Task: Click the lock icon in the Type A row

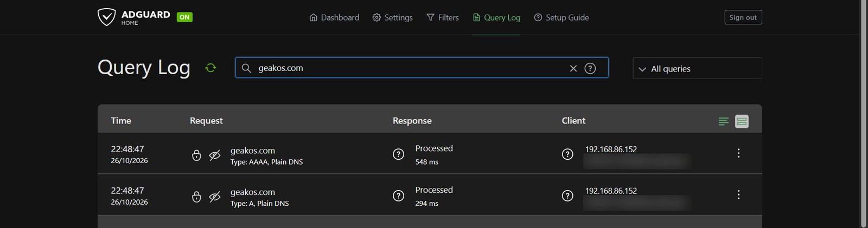Action: (x=197, y=197)
